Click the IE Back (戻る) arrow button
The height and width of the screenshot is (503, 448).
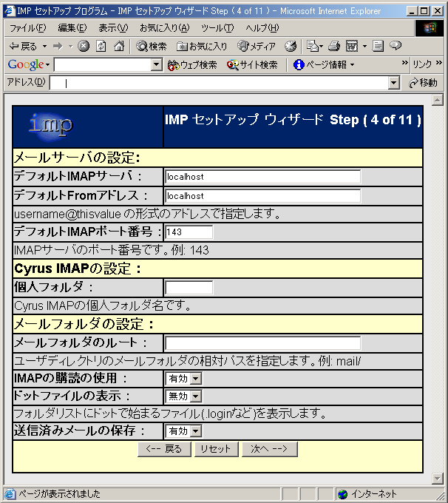(x=22, y=47)
